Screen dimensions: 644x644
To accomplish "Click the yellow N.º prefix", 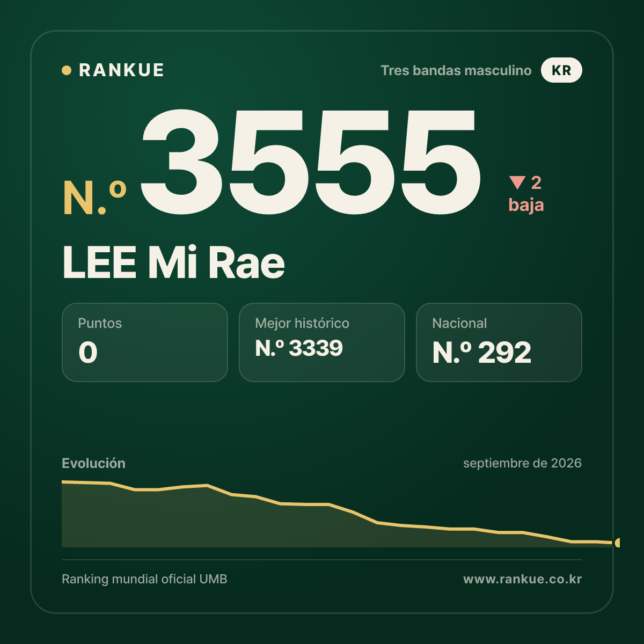I will [x=95, y=198].
